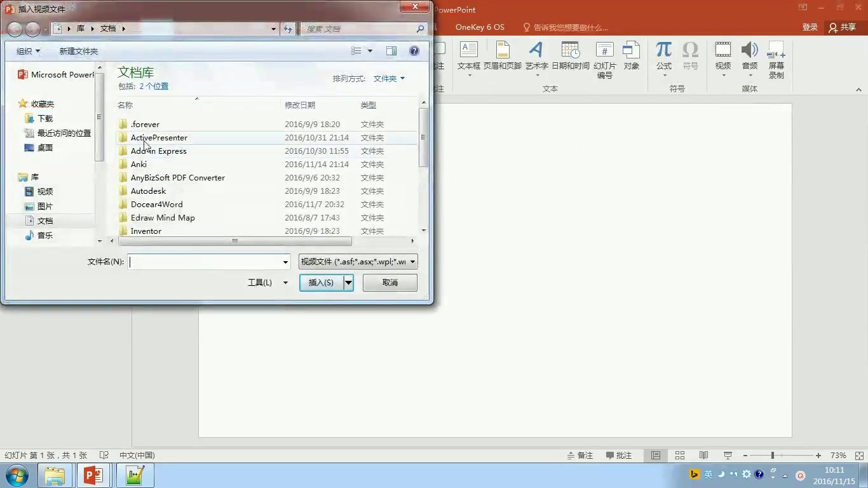Fit slide to current window
Screen dimensions: 868x488
860,456
